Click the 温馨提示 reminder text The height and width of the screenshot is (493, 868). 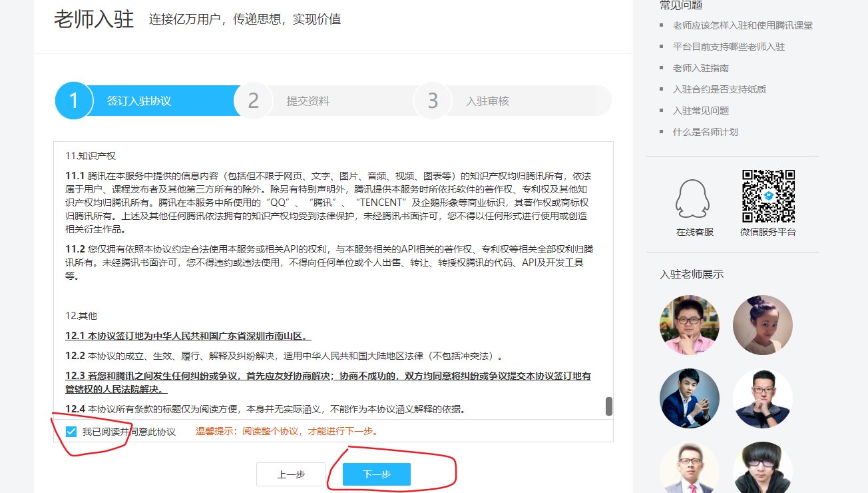tap(287, 431)
